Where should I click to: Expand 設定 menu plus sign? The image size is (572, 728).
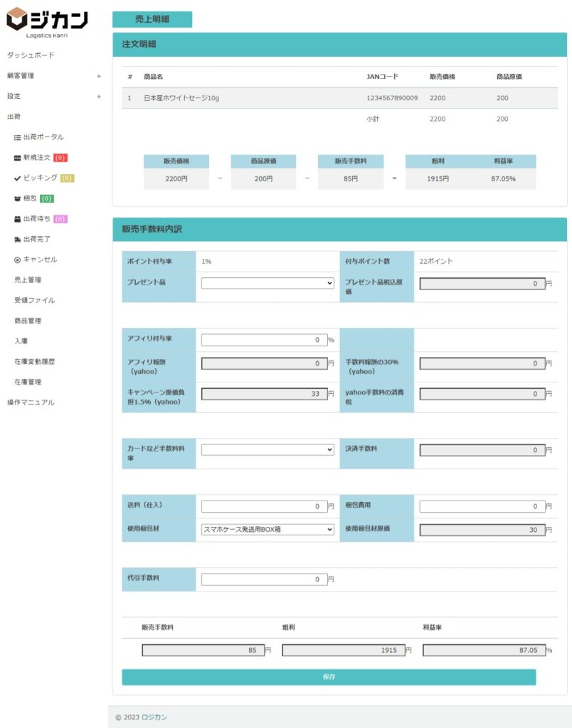coord(99,97)
